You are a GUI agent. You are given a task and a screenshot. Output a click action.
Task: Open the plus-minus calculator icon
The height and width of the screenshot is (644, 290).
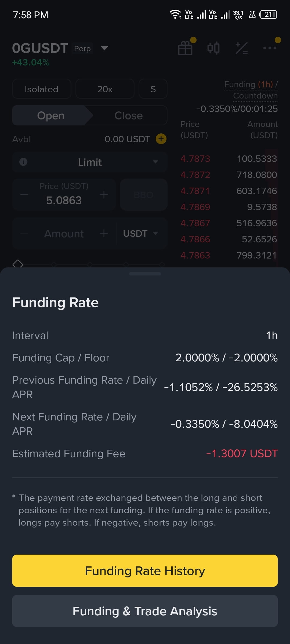coord(241,48)
